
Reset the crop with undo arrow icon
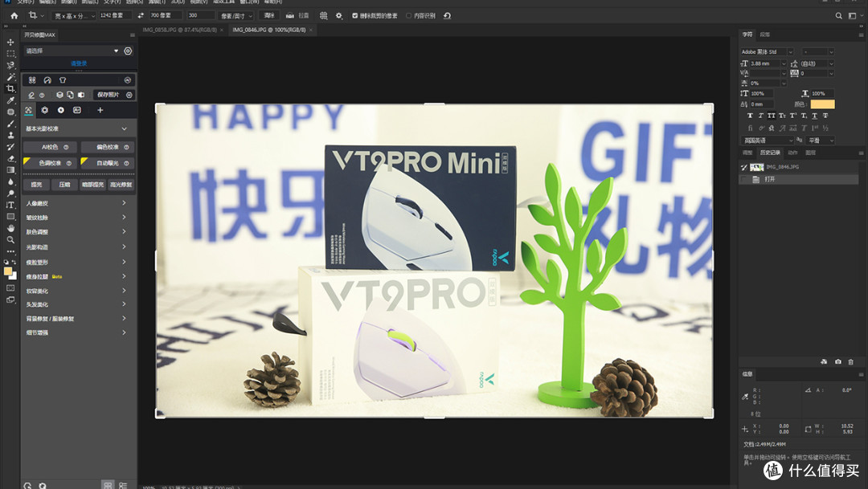coord(448,15)
